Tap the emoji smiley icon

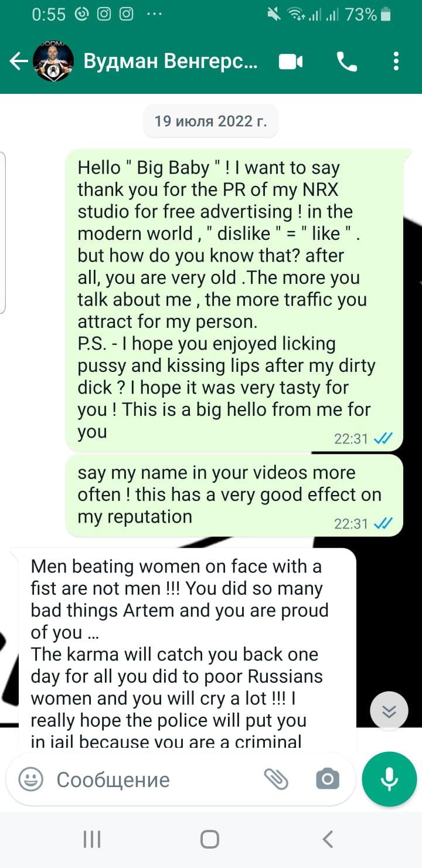tap(30, 779)
